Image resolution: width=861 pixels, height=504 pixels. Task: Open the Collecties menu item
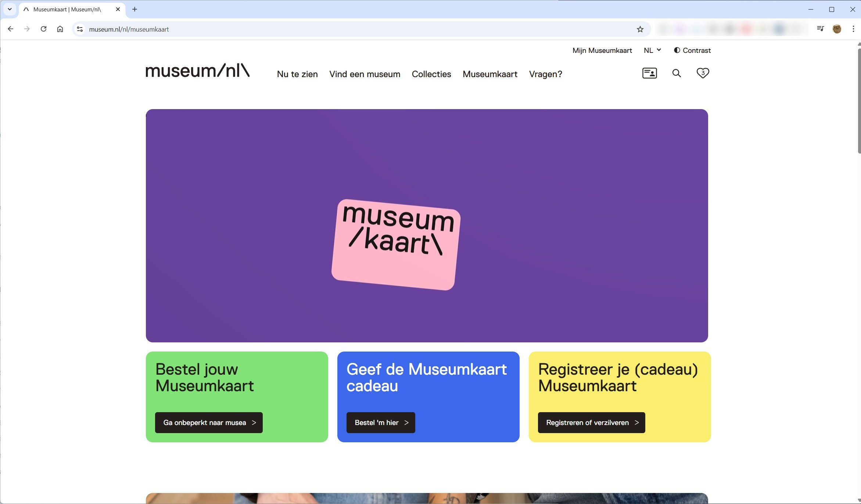(x=431, y=74)
